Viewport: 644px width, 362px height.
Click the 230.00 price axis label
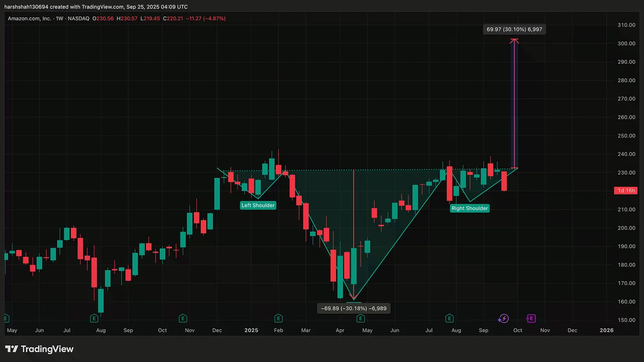pyautogui.click(x=626, y=172)
